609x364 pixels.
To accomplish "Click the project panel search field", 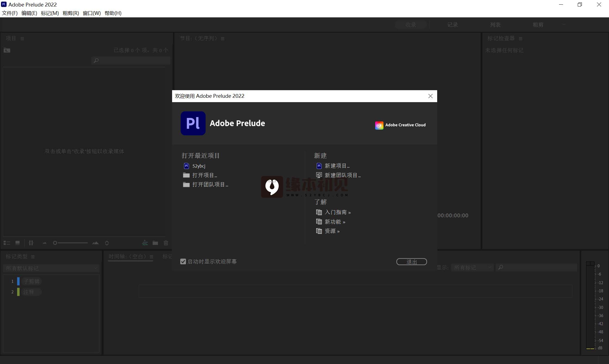I will click(x=131, y=60).
